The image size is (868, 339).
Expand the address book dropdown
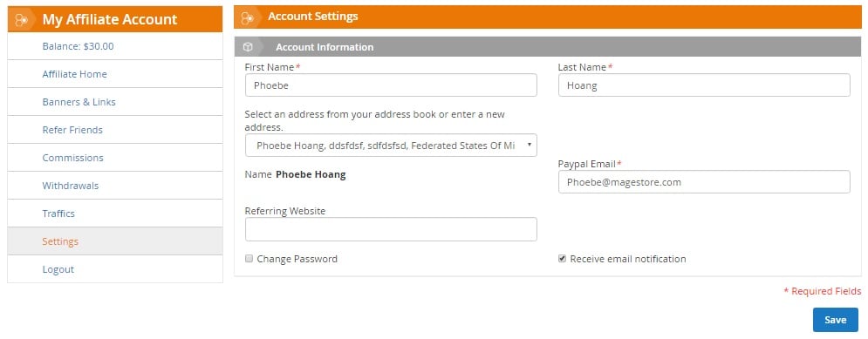[391, 146]
